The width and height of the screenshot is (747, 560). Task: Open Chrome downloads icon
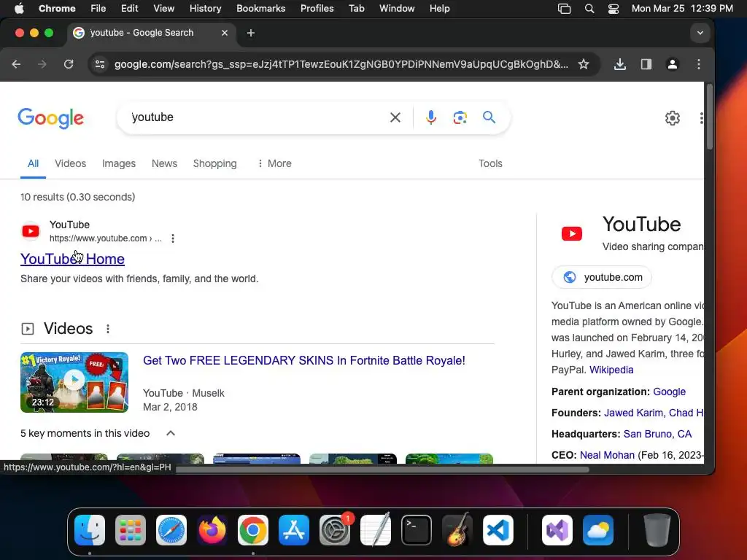tap(620, 64)
